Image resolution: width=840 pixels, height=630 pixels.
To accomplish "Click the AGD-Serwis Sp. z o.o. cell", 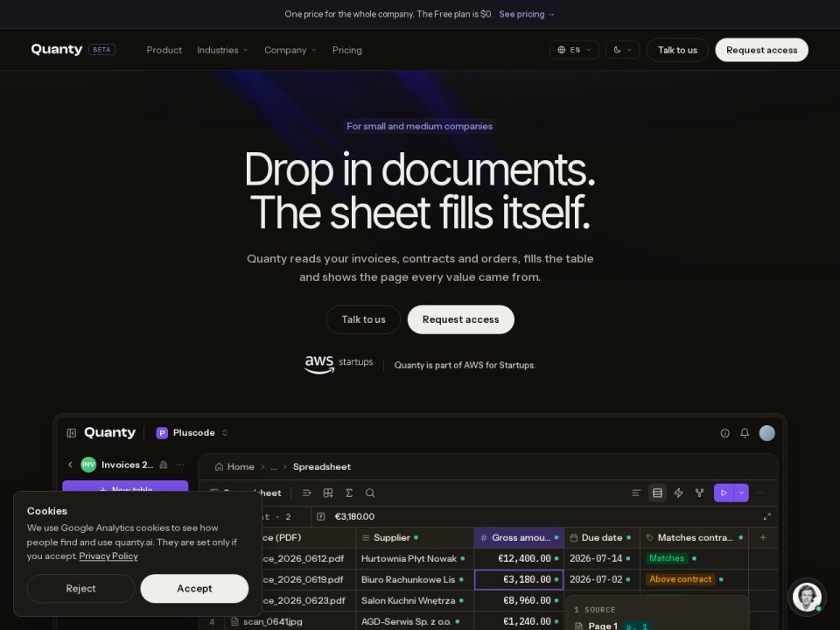I will (415, 621).
